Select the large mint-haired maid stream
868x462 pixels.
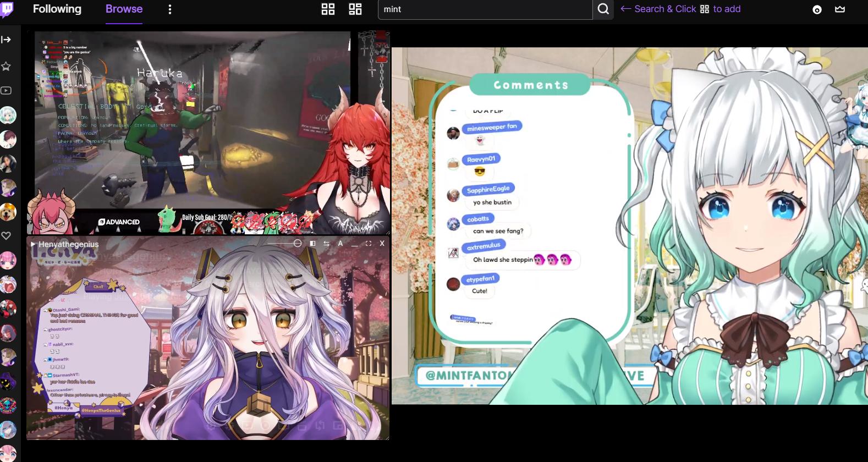(630, 226)
